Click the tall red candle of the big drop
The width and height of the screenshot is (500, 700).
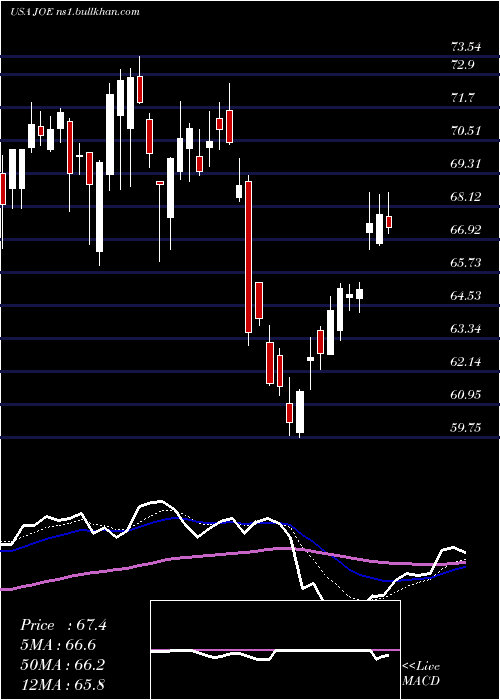(x=248, y=257)
